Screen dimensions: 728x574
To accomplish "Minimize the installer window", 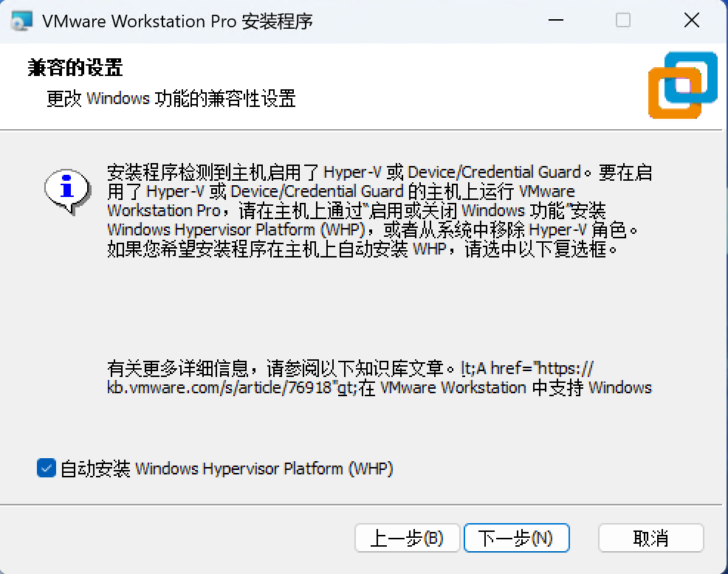I will click(556, 21).
